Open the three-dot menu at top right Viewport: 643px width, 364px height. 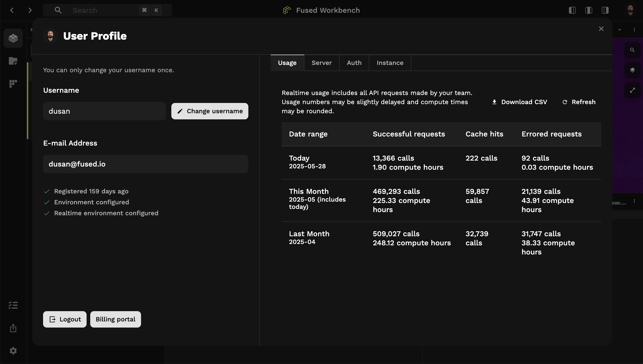[634, 30]
